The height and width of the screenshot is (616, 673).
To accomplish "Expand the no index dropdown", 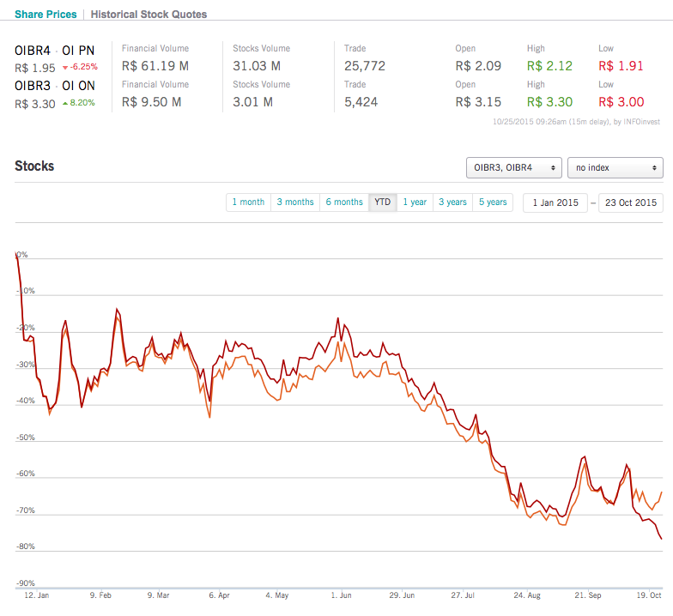I will 615,167.
